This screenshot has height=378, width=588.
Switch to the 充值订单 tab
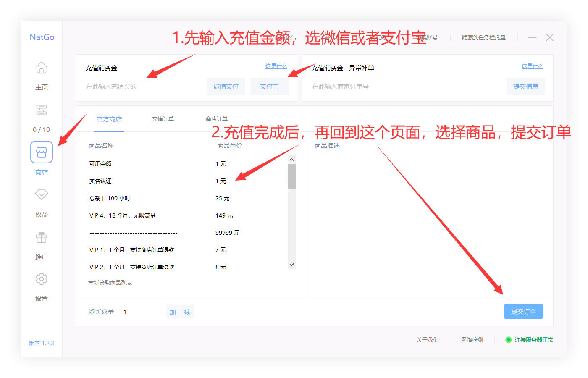(163, 119)
